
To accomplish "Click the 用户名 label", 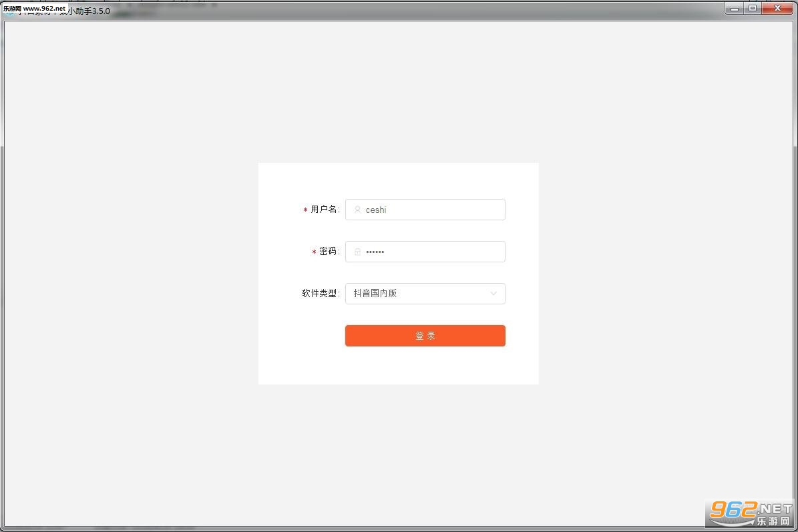I will (324, 210).
